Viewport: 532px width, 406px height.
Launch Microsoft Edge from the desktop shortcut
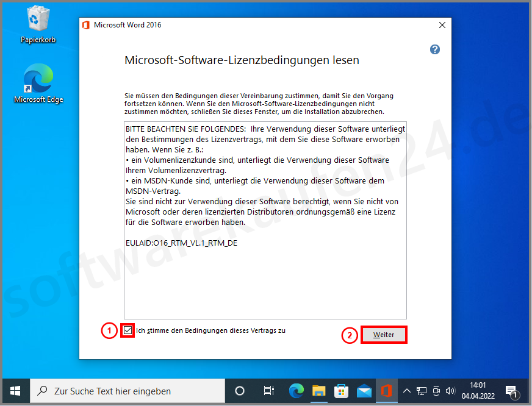(x=38, y=79)
